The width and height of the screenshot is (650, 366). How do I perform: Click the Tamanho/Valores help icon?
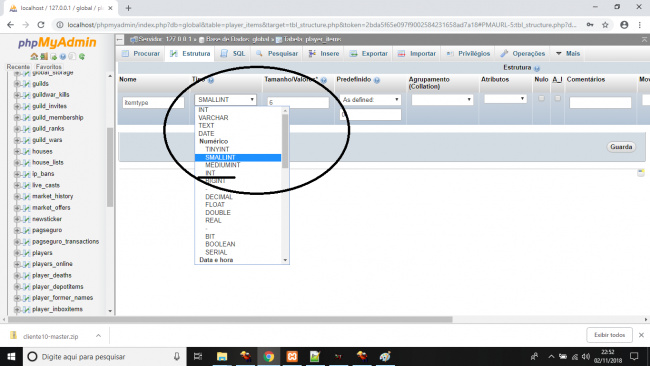pos(324,80)
